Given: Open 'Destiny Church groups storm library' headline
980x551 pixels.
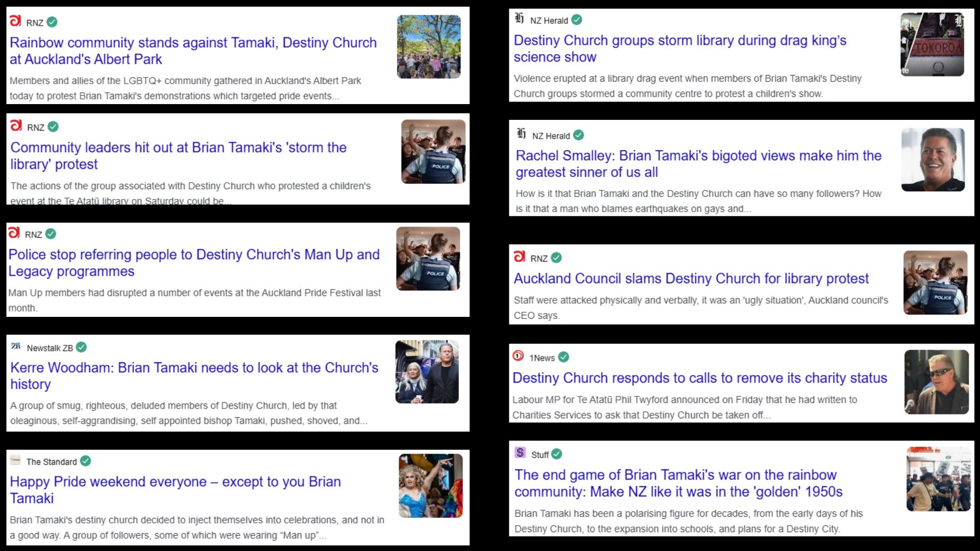Looking at the screenshot, I should (680, 48).
